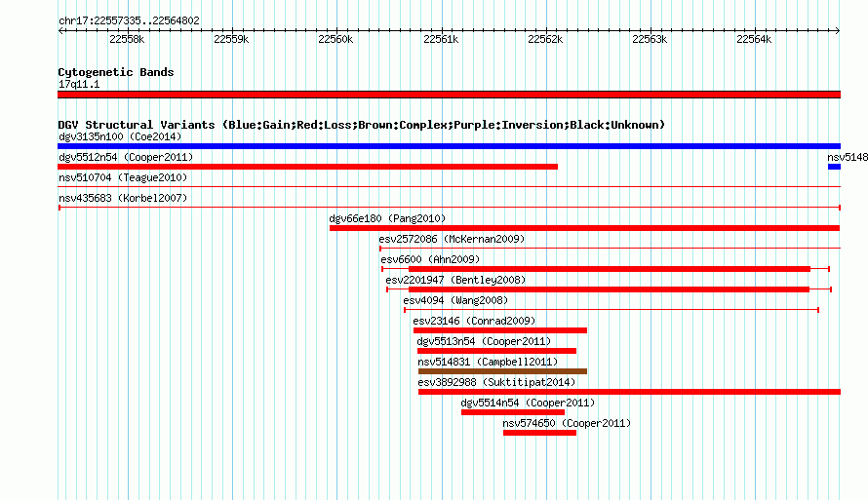
Task: Select the esv2201947 (Bentley2008) red bar
Action: (x=609, y=289)
